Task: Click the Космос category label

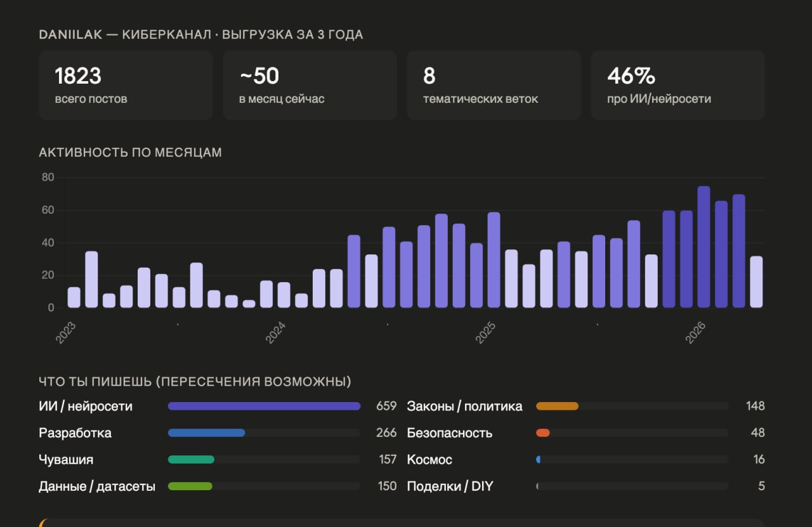Action: click(429, 460)
